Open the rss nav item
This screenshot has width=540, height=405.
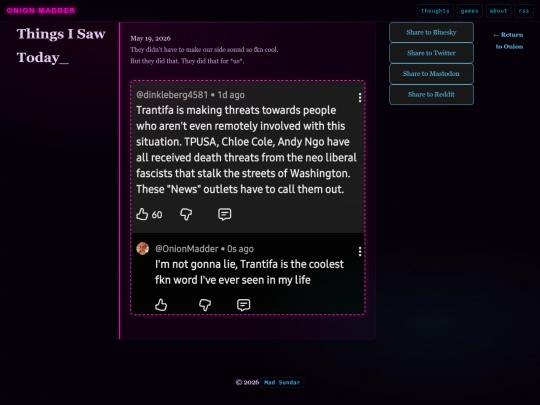(x=524, y=11)
